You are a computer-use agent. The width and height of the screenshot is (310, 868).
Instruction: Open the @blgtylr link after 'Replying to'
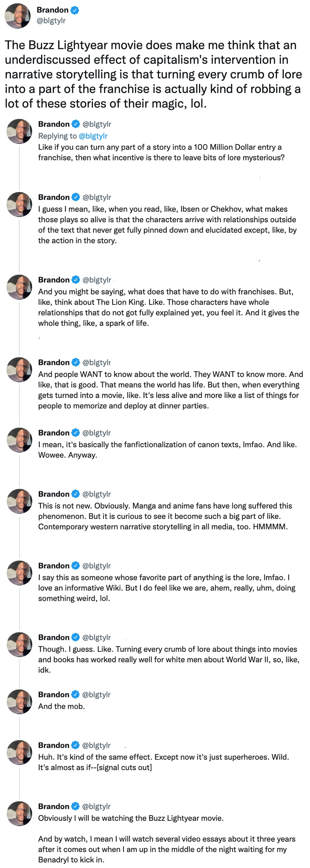pos(93,136)
